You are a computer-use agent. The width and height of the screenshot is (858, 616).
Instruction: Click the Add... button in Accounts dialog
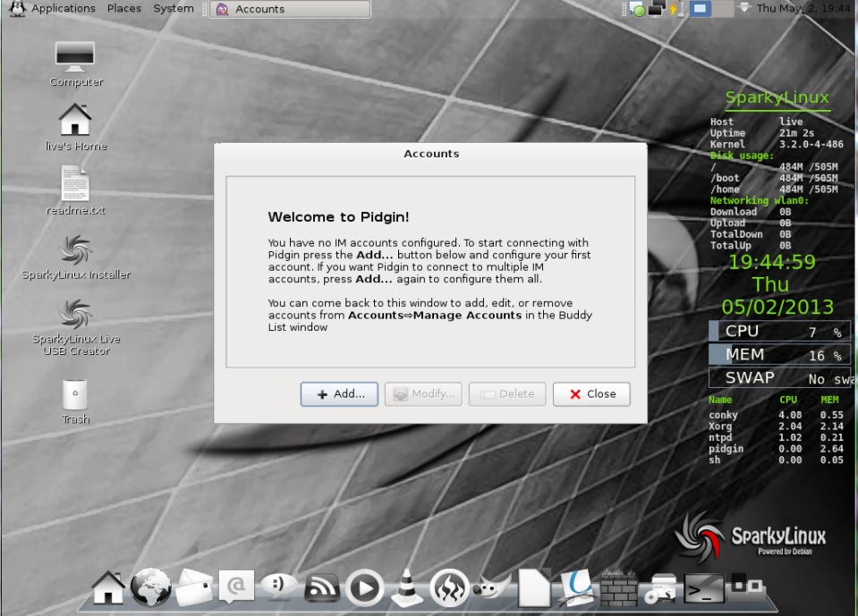pos(339,394)
